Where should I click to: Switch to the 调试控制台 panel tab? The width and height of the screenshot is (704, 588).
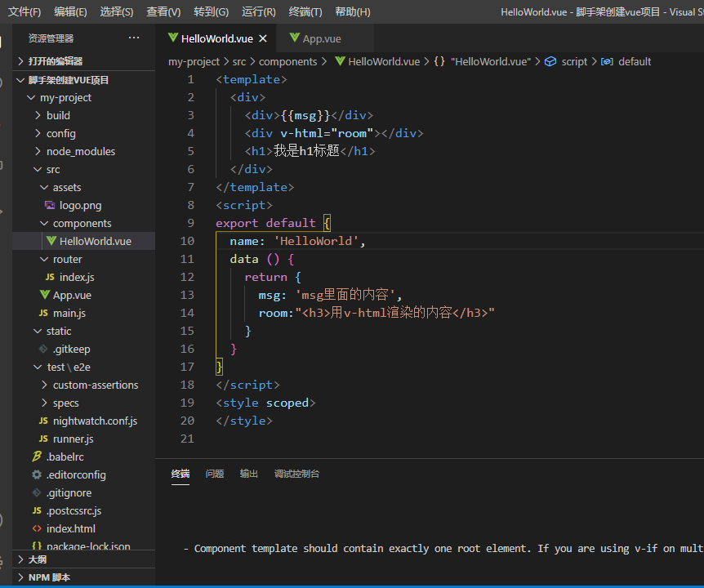[x=296, y=474]
